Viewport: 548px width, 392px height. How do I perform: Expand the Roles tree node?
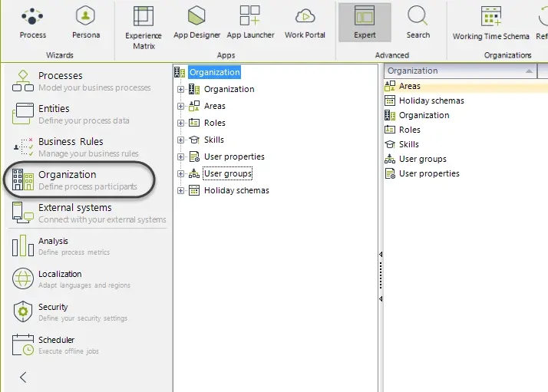(180, 123)
